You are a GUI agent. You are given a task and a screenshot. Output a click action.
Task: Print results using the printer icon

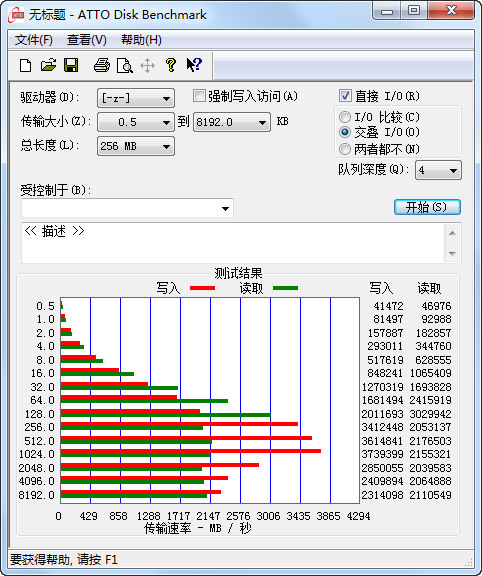(102, 66)
